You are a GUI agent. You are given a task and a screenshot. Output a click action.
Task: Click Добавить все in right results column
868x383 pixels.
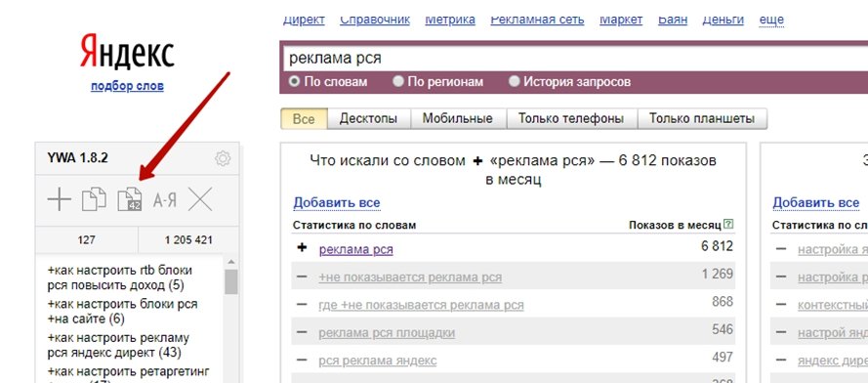pos(816,203)
